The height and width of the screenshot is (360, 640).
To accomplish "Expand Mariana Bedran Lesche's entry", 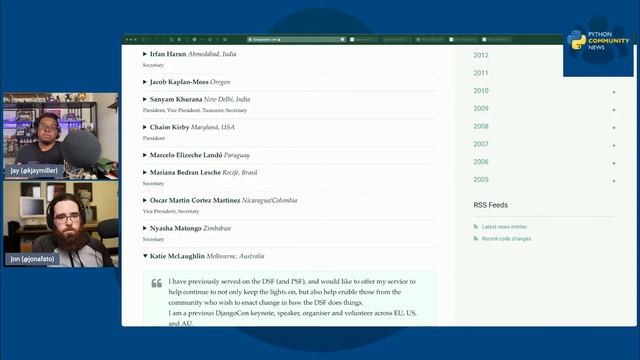I will [x=144, y=173].
